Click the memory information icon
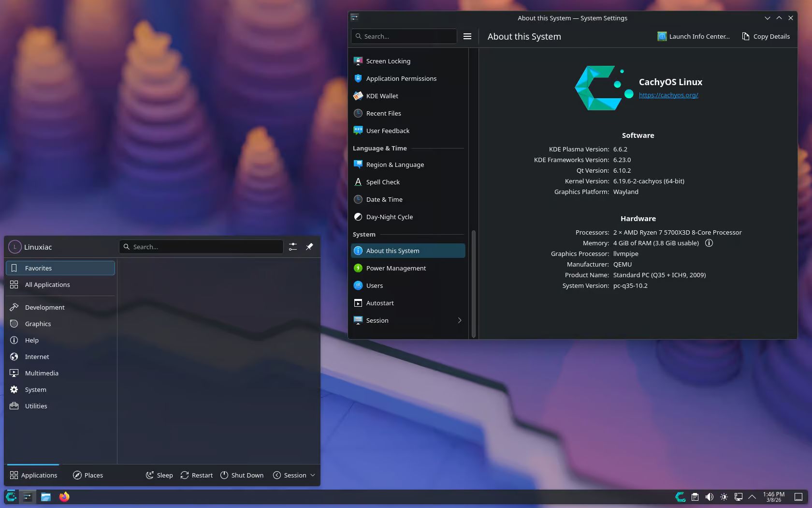812x508 pixels. coord(709,243)
